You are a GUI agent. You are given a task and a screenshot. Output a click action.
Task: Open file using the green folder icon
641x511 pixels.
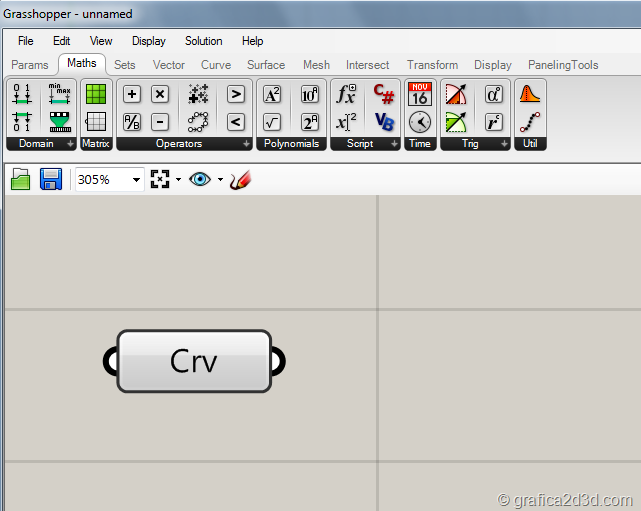pyautogui.click(x=20, y=180)
